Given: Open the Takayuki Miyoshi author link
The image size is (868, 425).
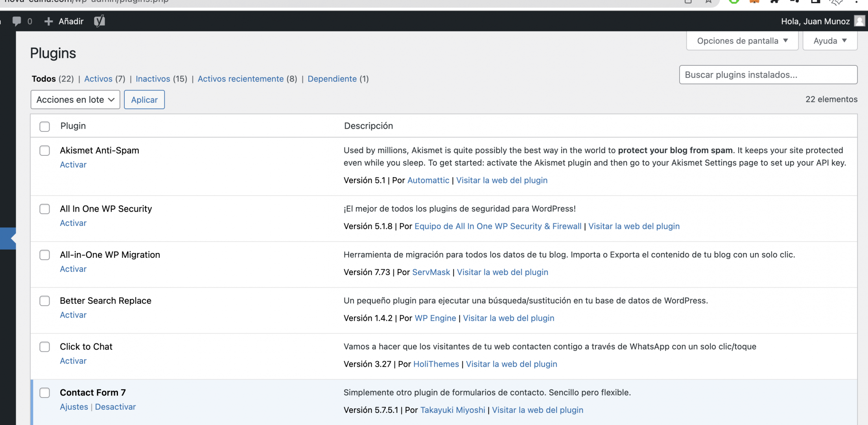Looking at the screenshot, I should click(453, 410).
